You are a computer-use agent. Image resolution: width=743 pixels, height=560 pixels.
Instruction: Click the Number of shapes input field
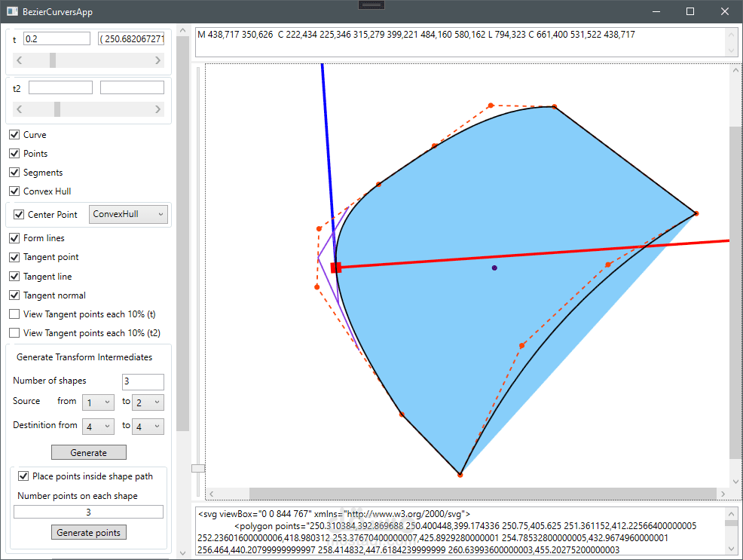click(142, 381)
